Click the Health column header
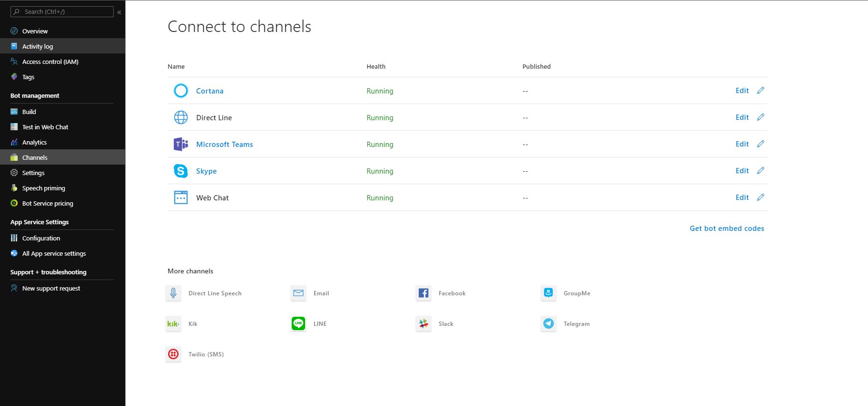 tap(376, 66)
